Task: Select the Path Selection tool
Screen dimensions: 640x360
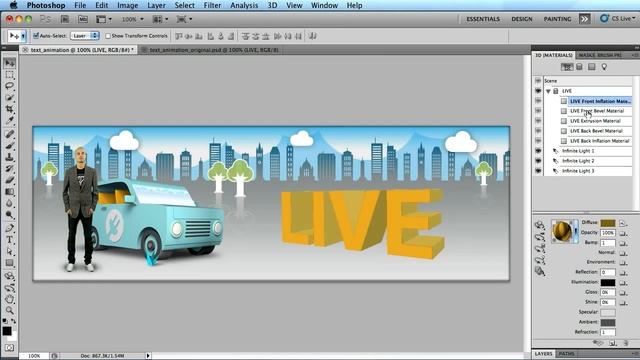Action: pyautogui.click(x=9, y=251)
